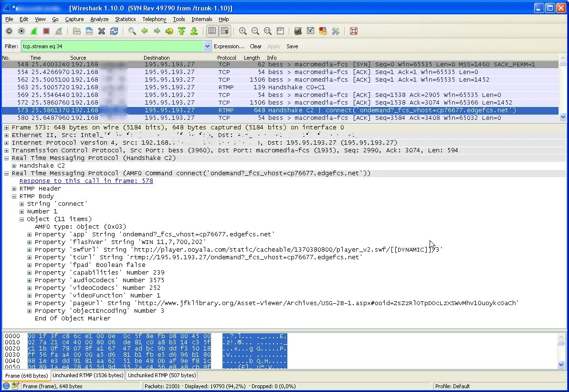Expand the Frame 573 tree node
Screen dimensions: 569x392
point(6,127)
